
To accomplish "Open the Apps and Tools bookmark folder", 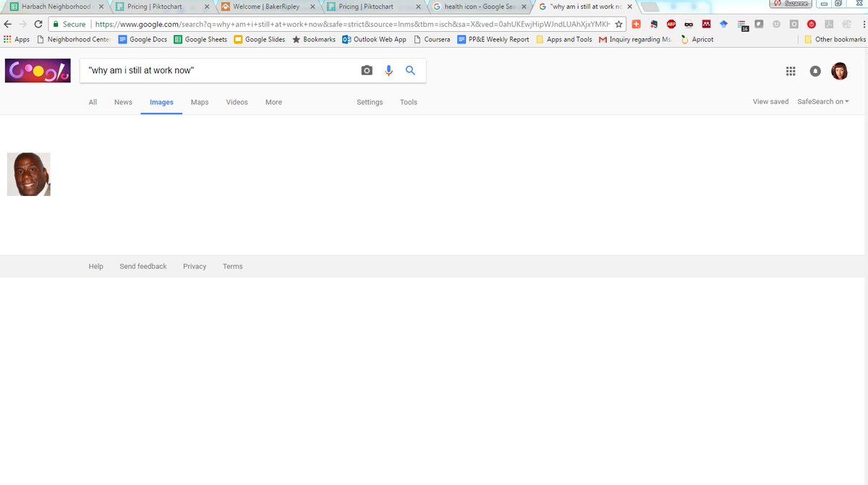I will (x=564, y=39).
